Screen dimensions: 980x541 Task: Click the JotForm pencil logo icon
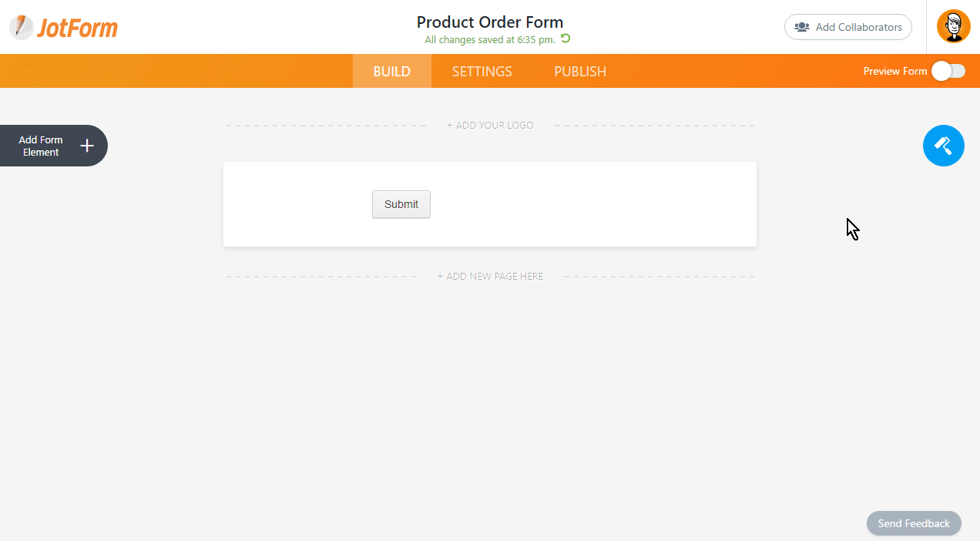22,27
